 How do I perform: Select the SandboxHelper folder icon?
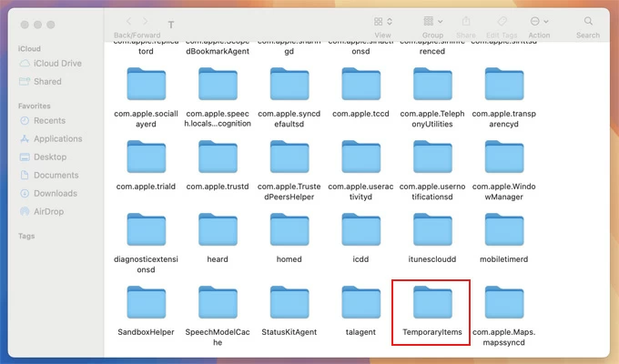tap(147, 304)
